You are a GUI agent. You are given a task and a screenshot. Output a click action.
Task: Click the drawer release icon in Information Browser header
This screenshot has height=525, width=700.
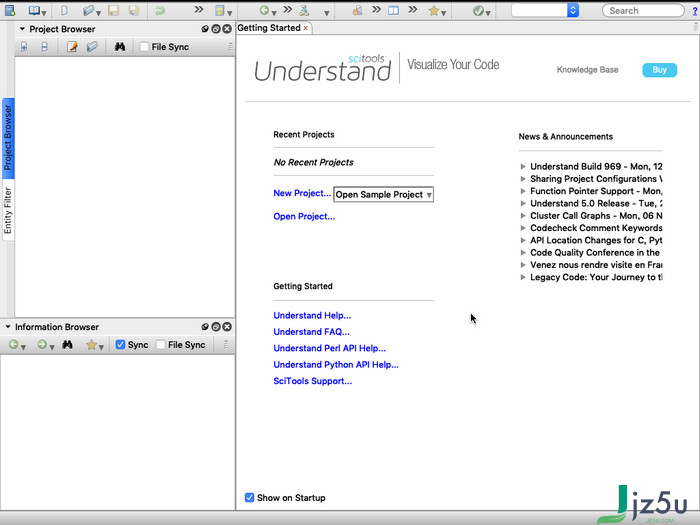pyautogui.click(x=205, y=327)
